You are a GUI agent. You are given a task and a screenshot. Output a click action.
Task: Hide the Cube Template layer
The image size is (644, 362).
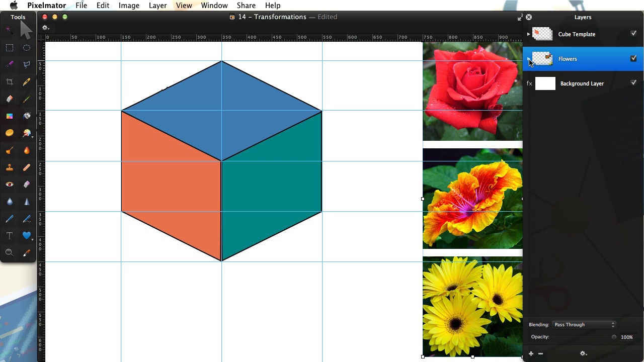click(633, 34)
